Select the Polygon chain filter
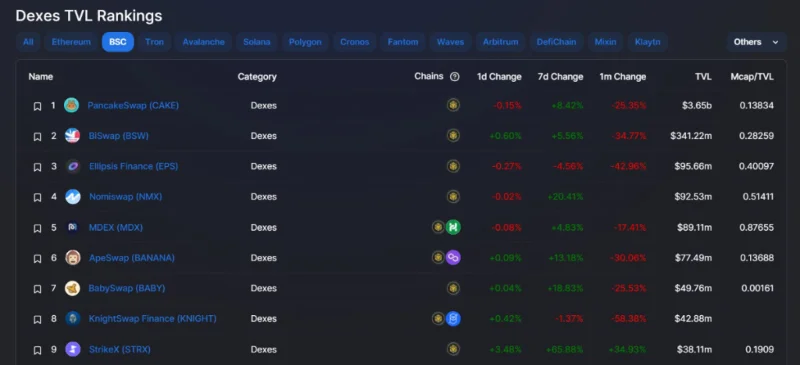800x365 pixels. tap(305, 42)
